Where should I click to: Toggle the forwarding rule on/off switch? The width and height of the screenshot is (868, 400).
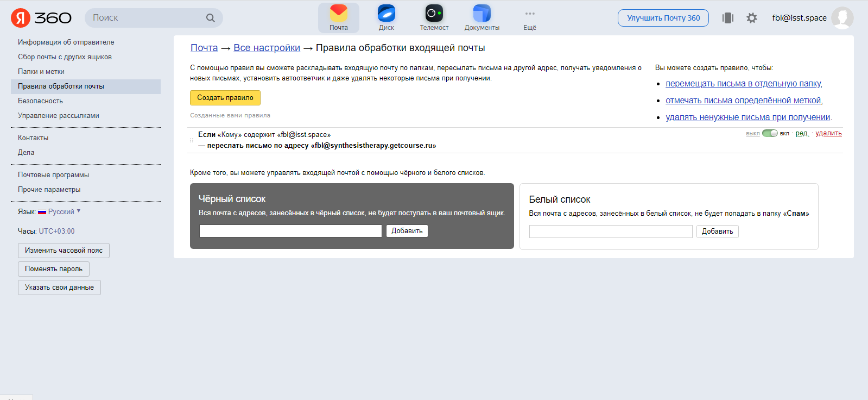tap(770, 133)
